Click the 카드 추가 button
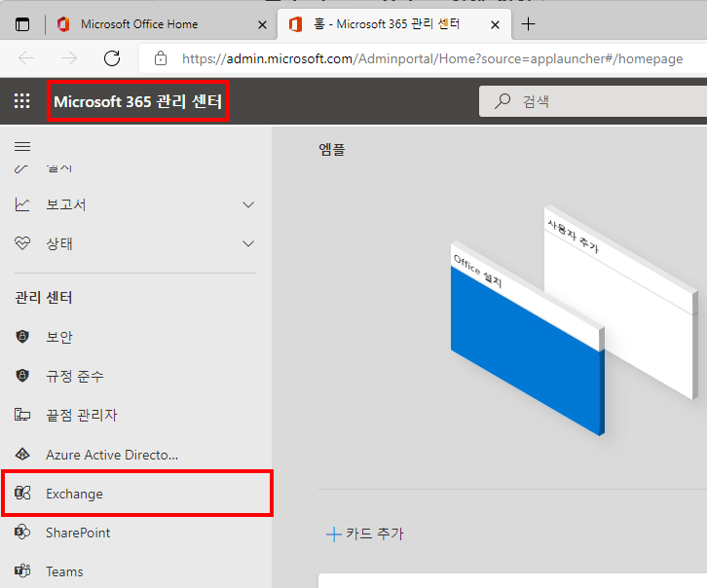This screenshot has height=588, width=707. 365,534
